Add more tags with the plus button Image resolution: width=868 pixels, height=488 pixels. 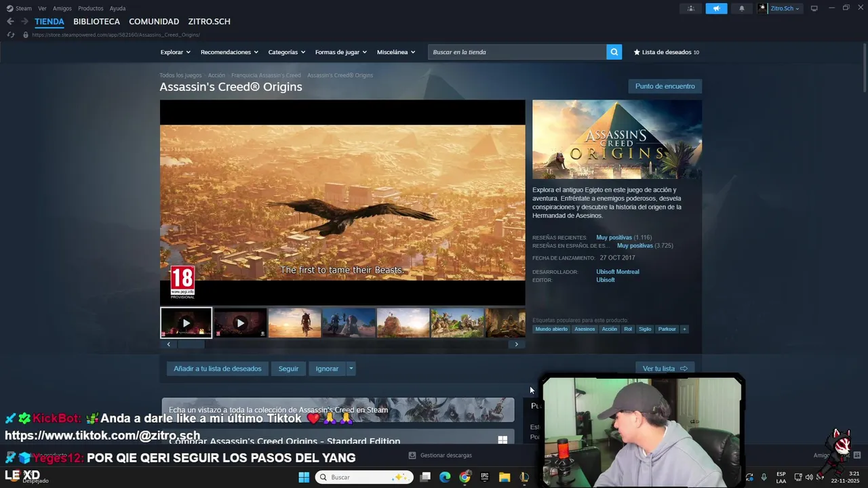pos(684,329)
